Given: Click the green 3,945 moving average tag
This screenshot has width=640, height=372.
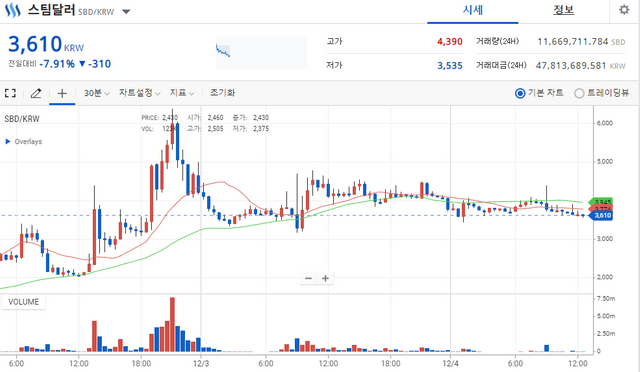Looking at the screenshot, I should [x=601, y=202].
